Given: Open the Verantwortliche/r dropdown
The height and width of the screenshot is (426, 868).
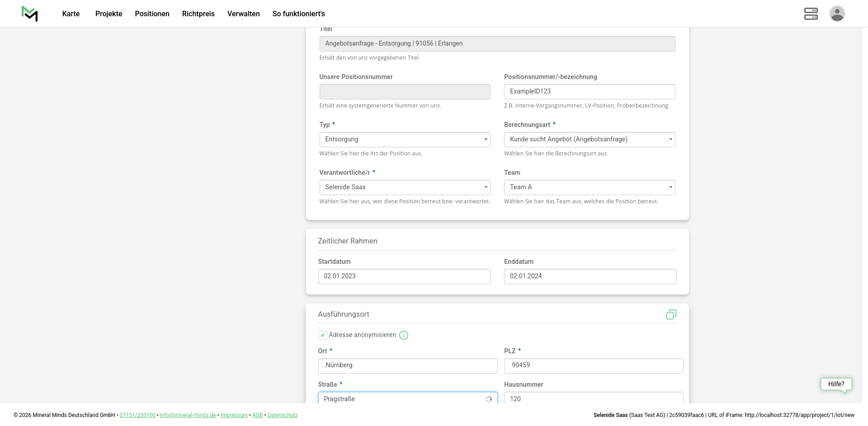Looking at the screenshot, I should [405, 187].
